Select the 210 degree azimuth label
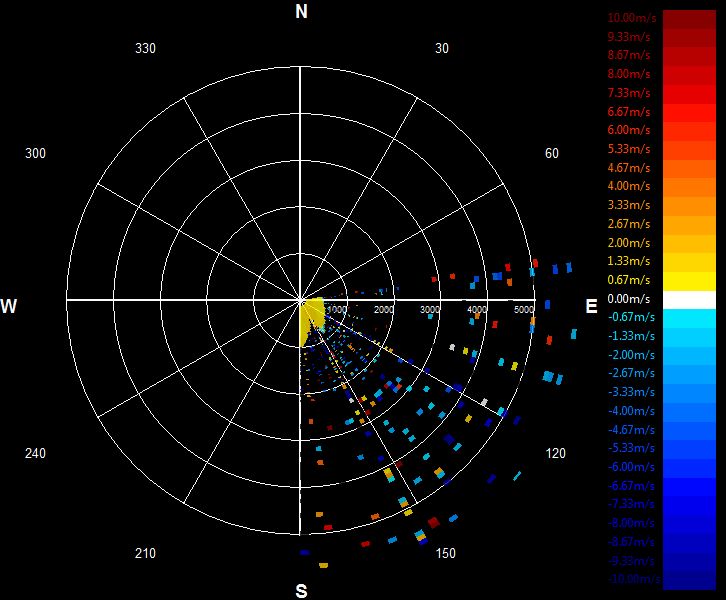Viewport: 726px width, 600px height. [145, 553]
